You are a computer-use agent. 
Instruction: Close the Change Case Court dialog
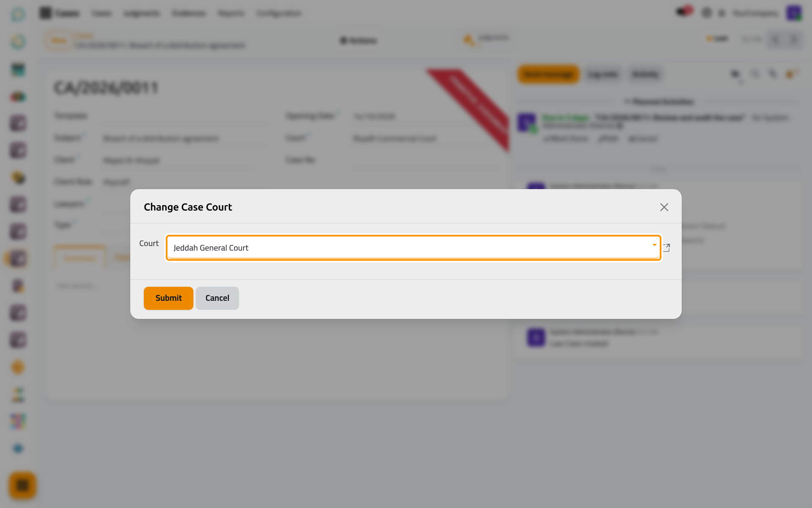(664, 207)
